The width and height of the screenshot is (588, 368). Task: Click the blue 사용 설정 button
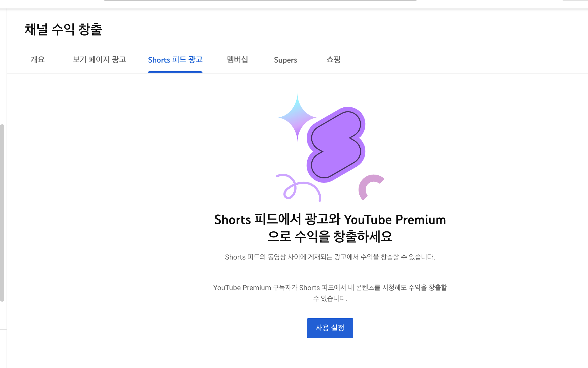click(330, 328)
